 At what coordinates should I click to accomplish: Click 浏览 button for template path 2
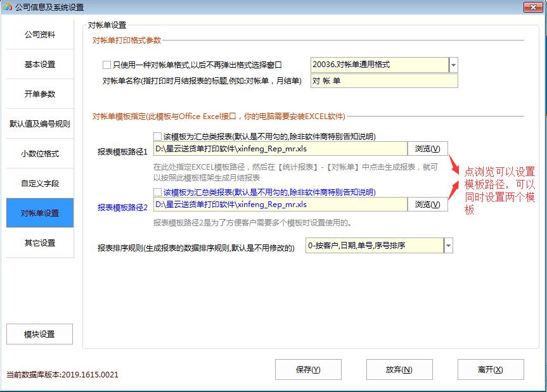coord(428,205)
